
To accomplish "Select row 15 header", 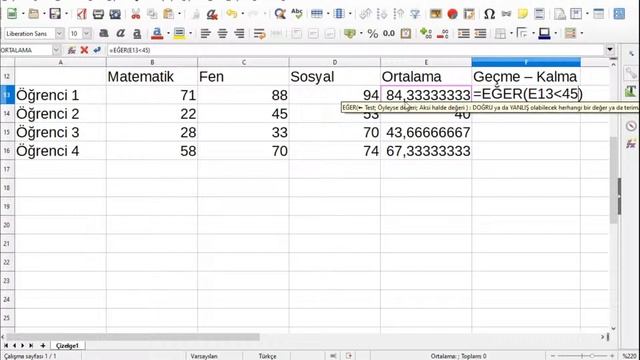I will pos(7,132).
